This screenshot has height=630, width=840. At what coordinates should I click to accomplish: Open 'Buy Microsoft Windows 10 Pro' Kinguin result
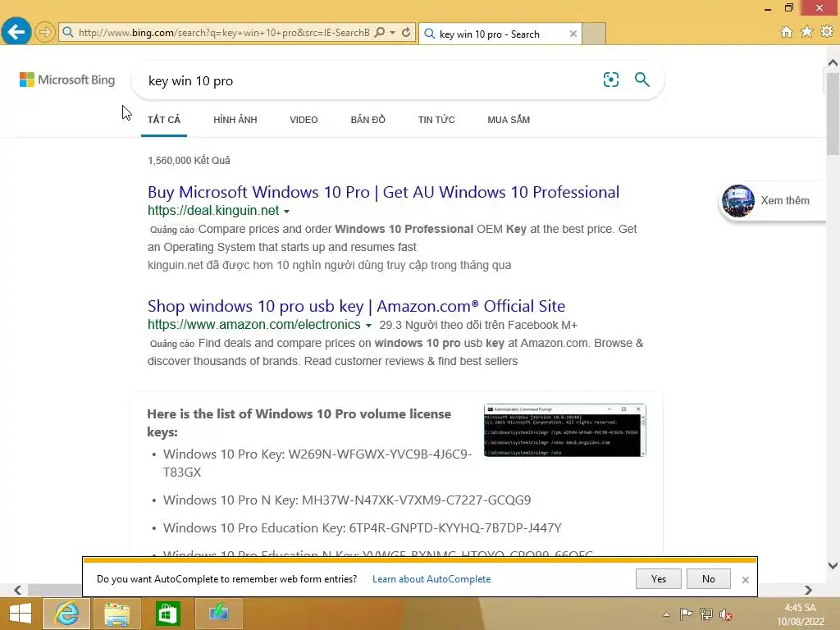pyautogui.click(x=384, y=192)
